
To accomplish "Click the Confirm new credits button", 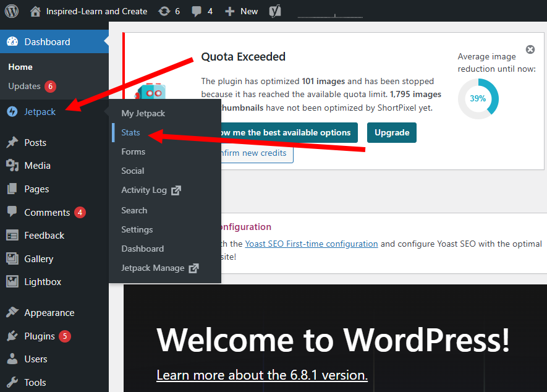I will (257, 153).
